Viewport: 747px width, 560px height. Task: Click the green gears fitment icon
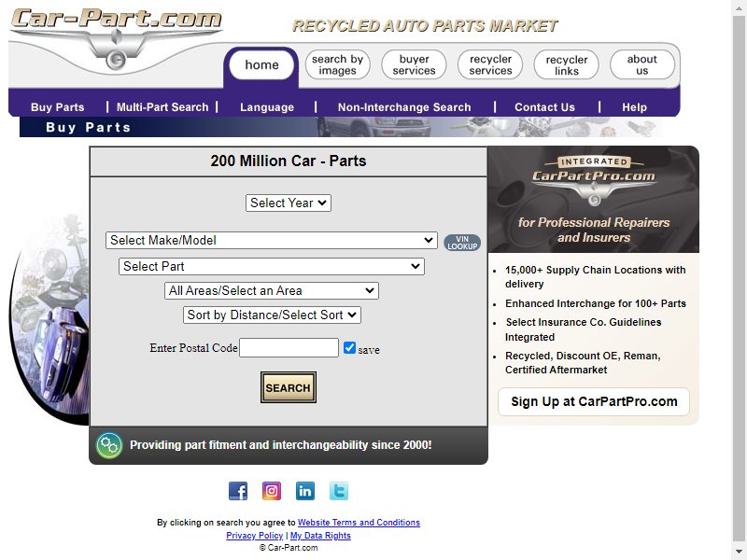109,445
